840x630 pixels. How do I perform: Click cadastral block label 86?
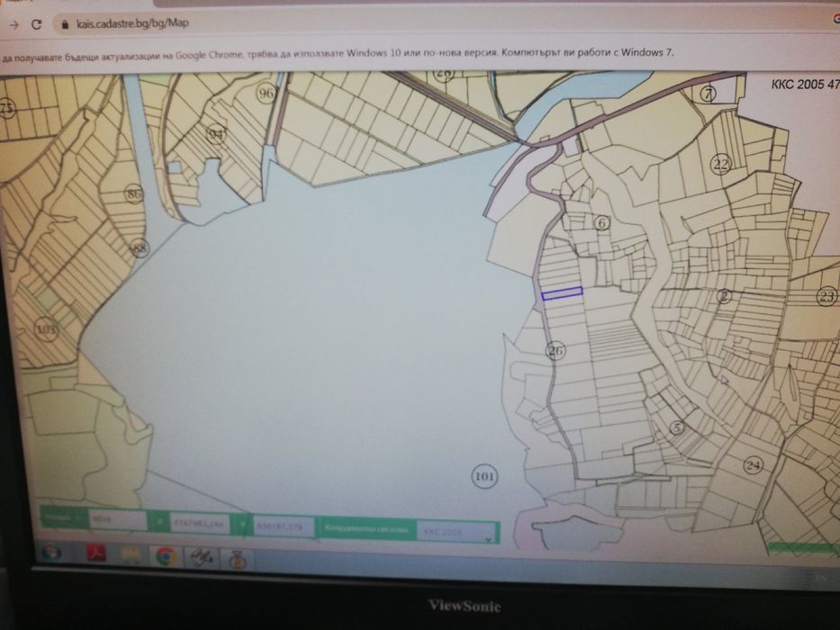point(134,193)
